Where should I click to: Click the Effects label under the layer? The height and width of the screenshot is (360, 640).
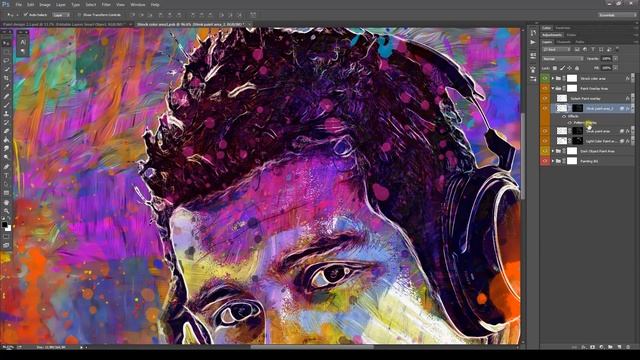tap(573, 116)
